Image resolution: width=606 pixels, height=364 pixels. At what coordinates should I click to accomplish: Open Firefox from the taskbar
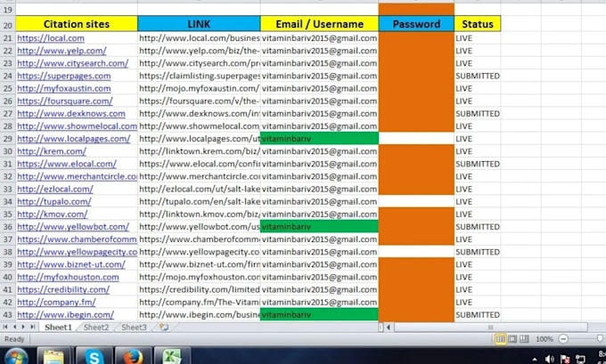(x=134, y=356)
